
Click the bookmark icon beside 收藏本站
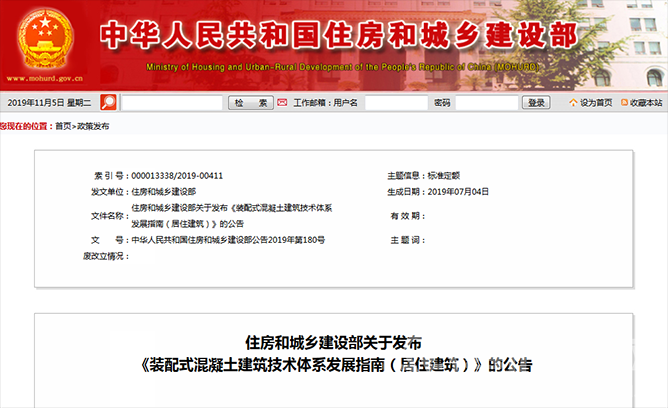(x=625, y=103)
